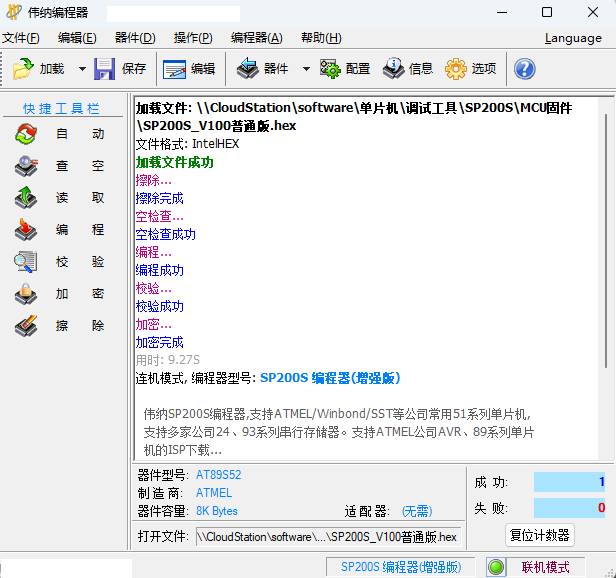Screen dimensions: 616x578
Task: Open the Config (配置) gear icon
Action: (x=330, y=69)
